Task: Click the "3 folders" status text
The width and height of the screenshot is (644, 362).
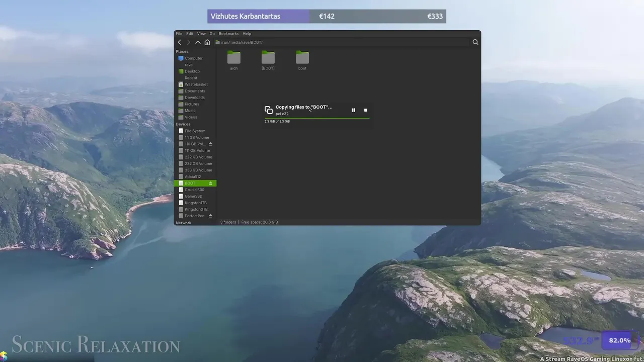Action: click(x=228, y=222)
